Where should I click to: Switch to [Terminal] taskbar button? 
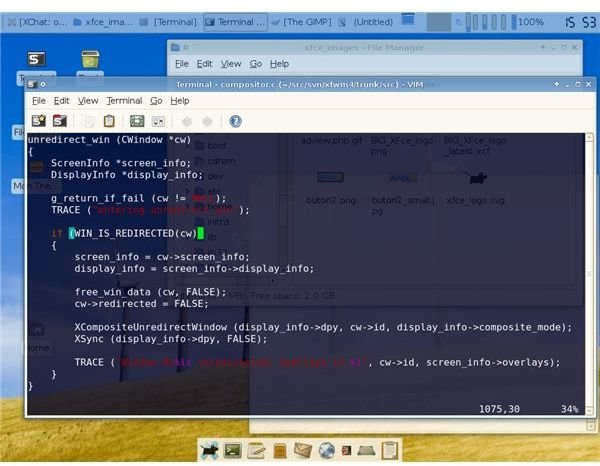(168, 22)
